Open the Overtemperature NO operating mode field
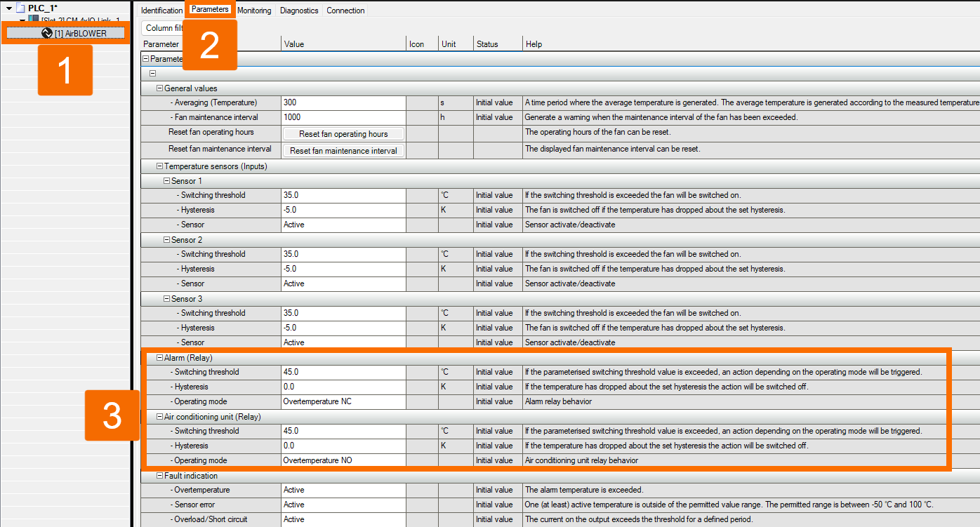 pos(343,460)
